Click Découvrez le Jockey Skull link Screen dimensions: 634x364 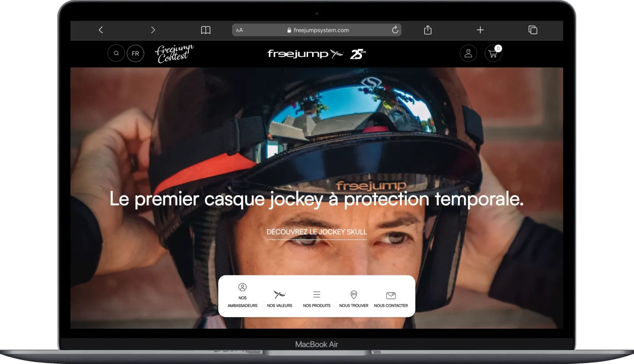(x=317, y=232)
